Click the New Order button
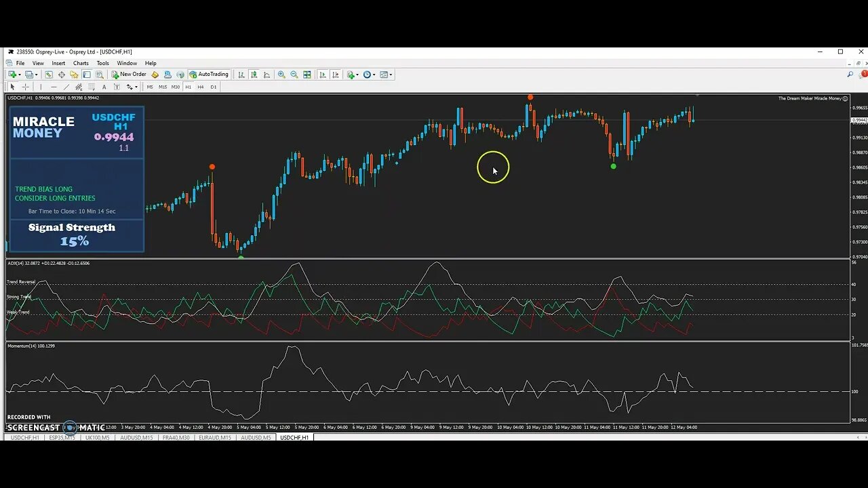This screenshot has height=488, width=868. pos(129,75)
